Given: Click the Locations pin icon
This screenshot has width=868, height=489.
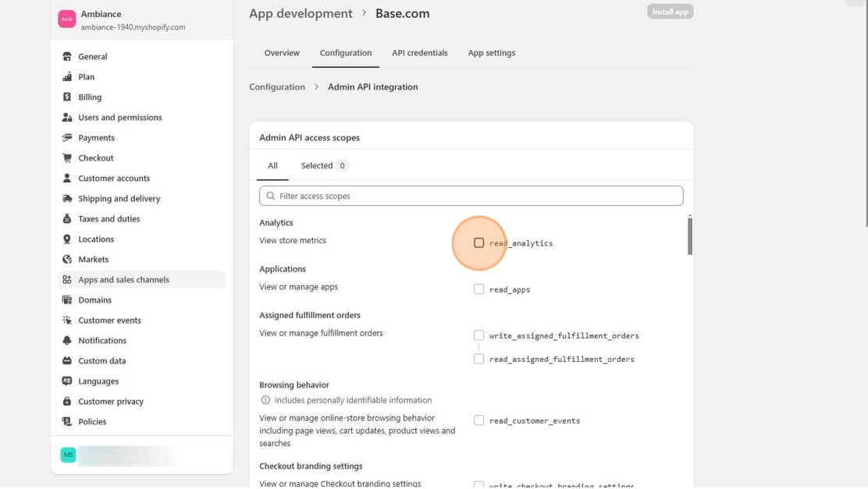Looking at the screenshot, I should click(x=67, y=239).
